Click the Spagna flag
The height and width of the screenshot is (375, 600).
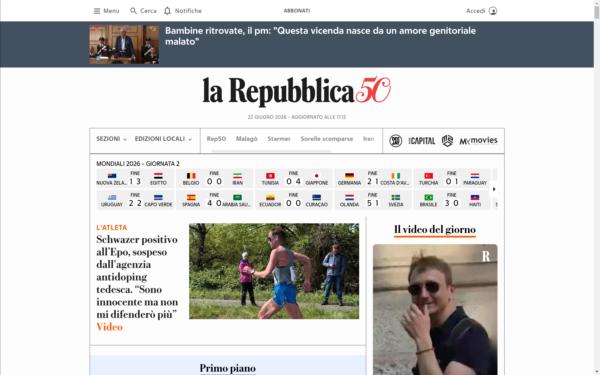(x=191, y=197)
